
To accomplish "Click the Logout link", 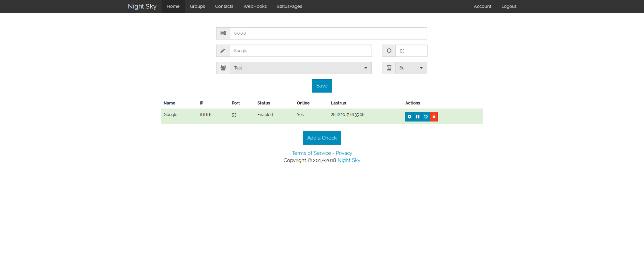I will pyautogui.click(x=509, y=6).
